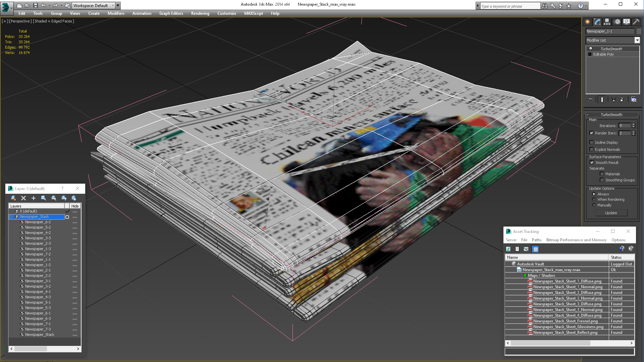Select When Rendering radio button
The image size is (644, 362).
(594, 199)
